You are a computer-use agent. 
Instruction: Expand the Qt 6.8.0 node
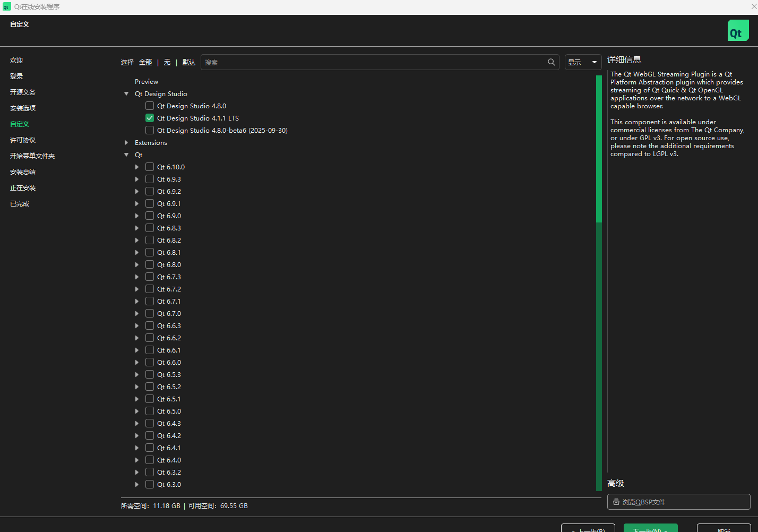pos(137,264)
